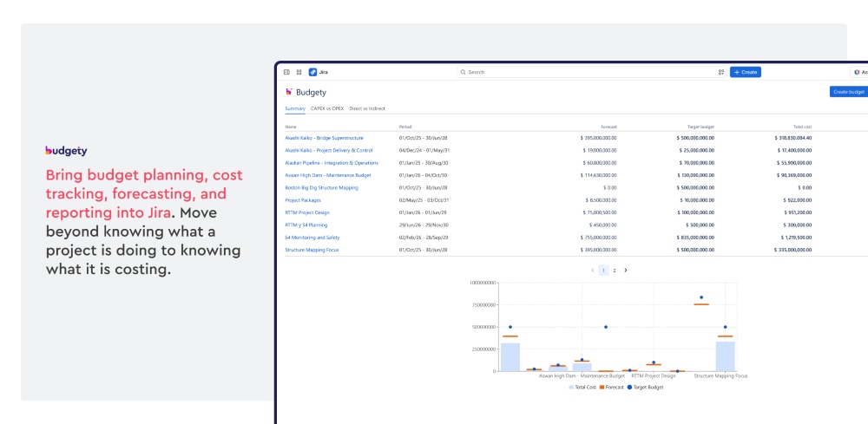Viewport: 868px width, 424px height.
Task: Click period 01/Oct/25 - 30/Jun/28 of Bridge Superstructure
Action: tap(423, 138)
